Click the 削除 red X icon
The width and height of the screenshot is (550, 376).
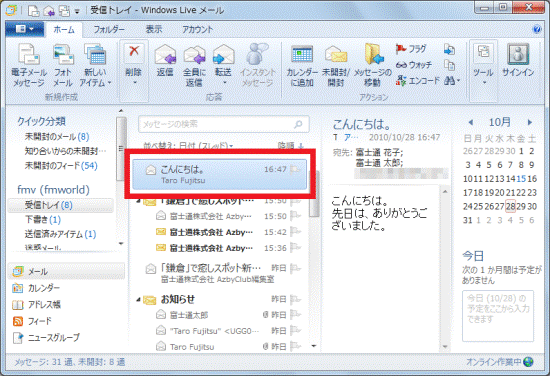[134, 52]
